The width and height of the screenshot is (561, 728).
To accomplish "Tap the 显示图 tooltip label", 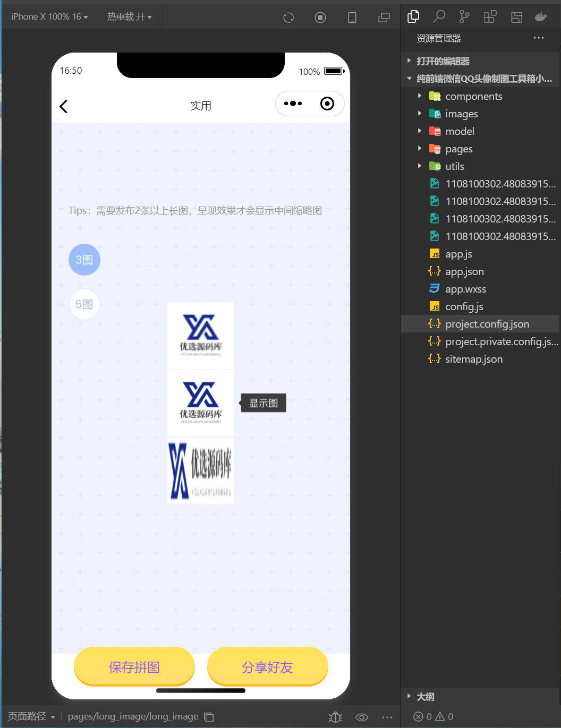I will pos(263,403).
